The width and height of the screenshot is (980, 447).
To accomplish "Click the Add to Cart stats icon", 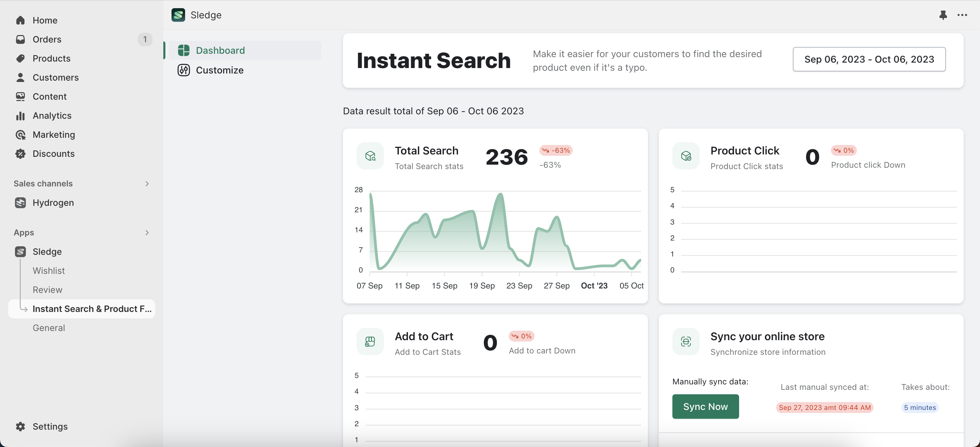I will [370, 341].
